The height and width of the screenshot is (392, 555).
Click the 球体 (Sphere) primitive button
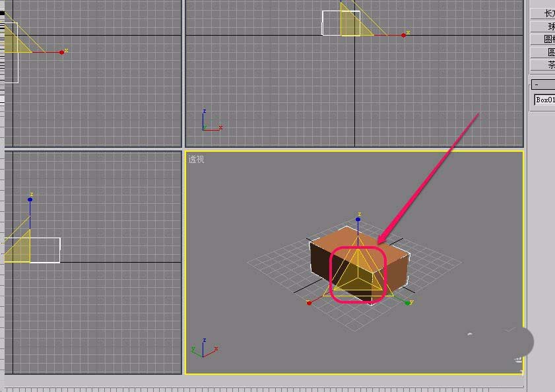tap(544, 26)
